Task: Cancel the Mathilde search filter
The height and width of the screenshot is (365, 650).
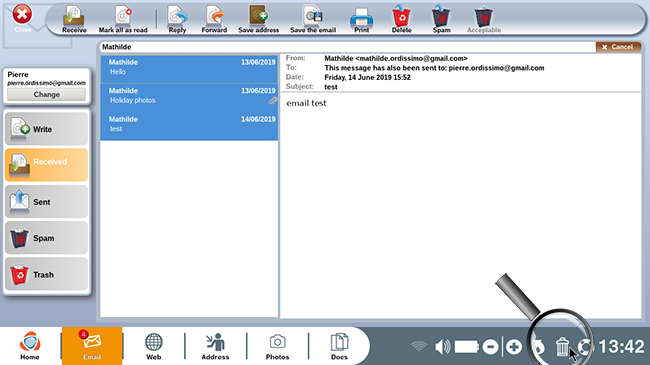Action: click(x=618, y=47)
